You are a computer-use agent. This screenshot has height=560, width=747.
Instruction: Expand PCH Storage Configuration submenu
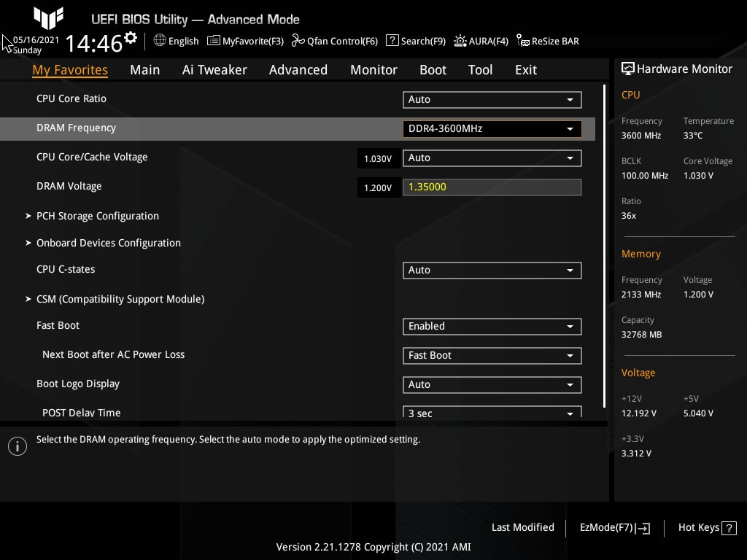point(97,216)
